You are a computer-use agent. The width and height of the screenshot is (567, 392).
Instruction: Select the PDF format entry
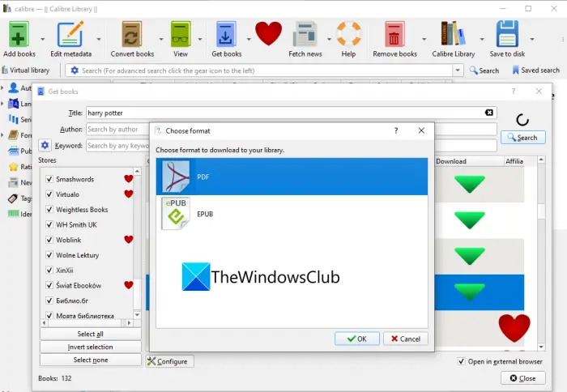click(292, 177)
